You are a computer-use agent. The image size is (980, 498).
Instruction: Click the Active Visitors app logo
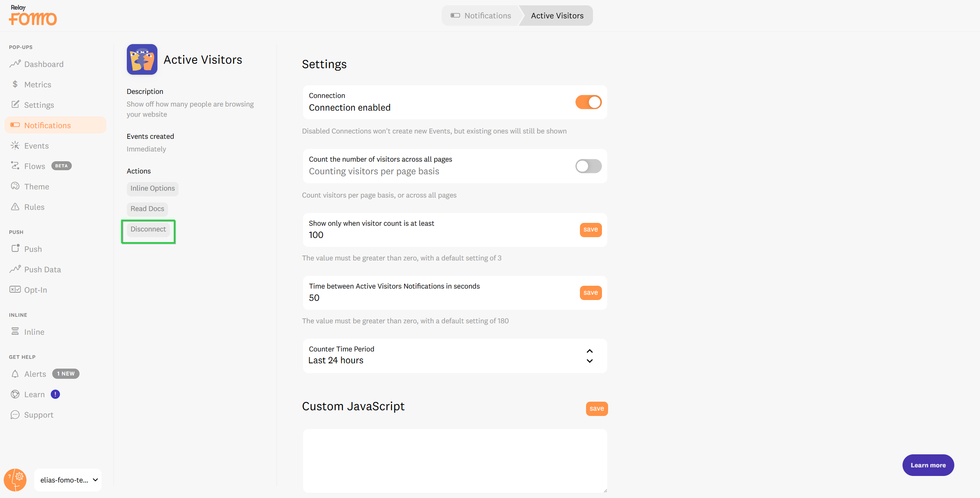click(142, 60)
